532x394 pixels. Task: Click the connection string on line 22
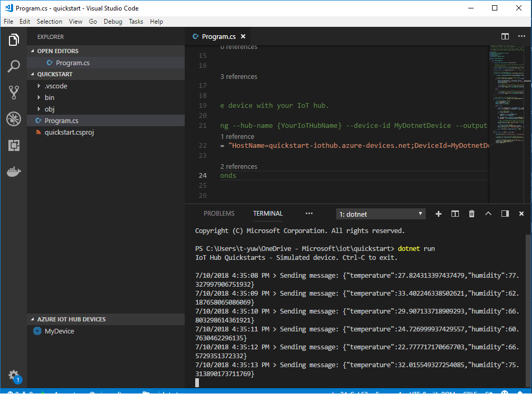click(x=359, y=146)
